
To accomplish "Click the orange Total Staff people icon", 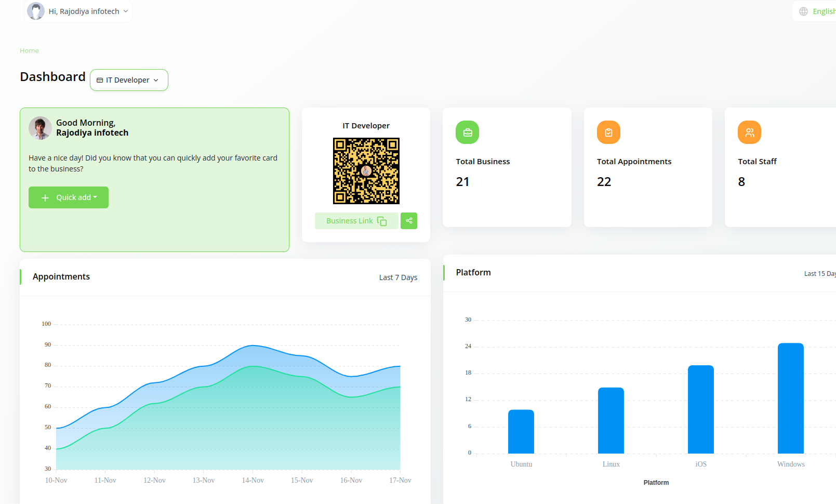I will 749,132.
